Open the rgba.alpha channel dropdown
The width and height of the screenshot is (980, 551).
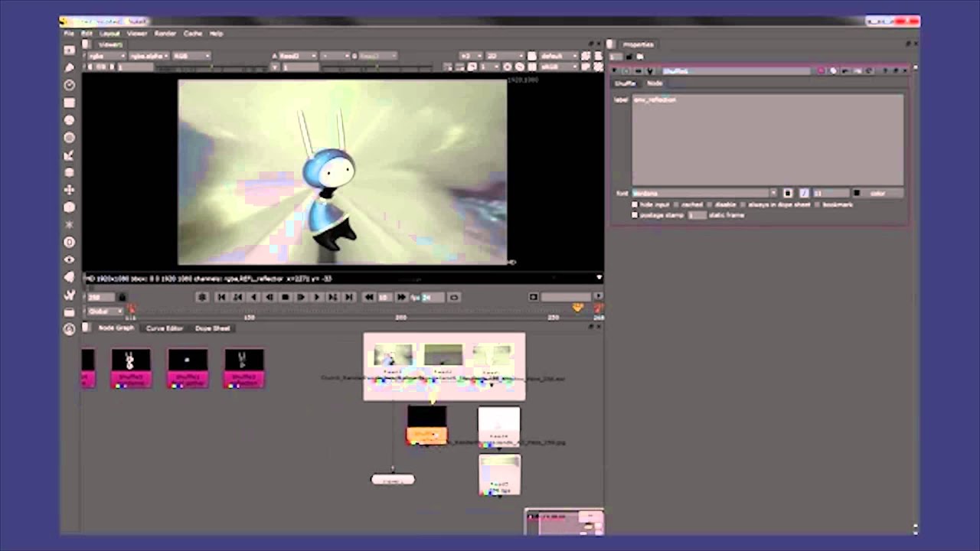[149, 56]
